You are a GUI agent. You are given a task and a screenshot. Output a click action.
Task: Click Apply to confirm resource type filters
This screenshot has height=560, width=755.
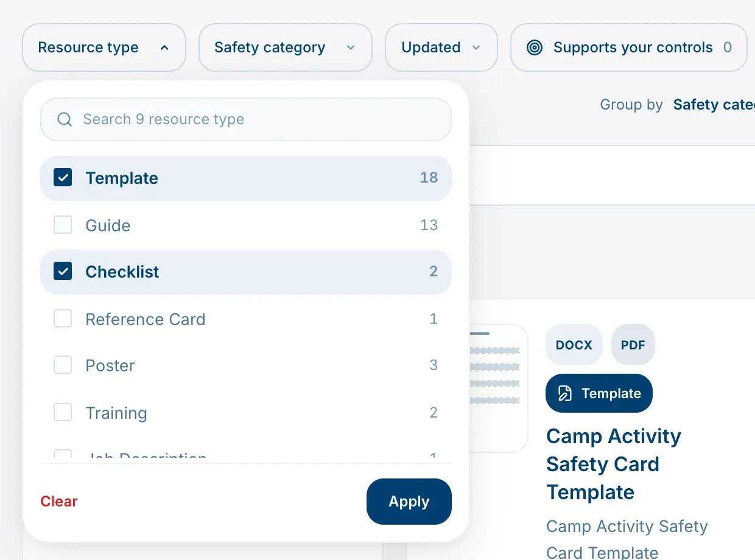click(409, 502)
